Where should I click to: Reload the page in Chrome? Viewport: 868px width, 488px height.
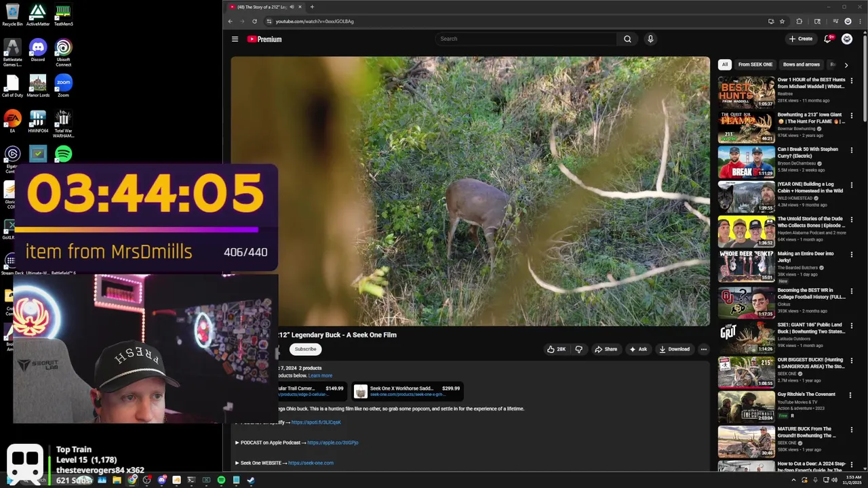[x=254, y=21]
